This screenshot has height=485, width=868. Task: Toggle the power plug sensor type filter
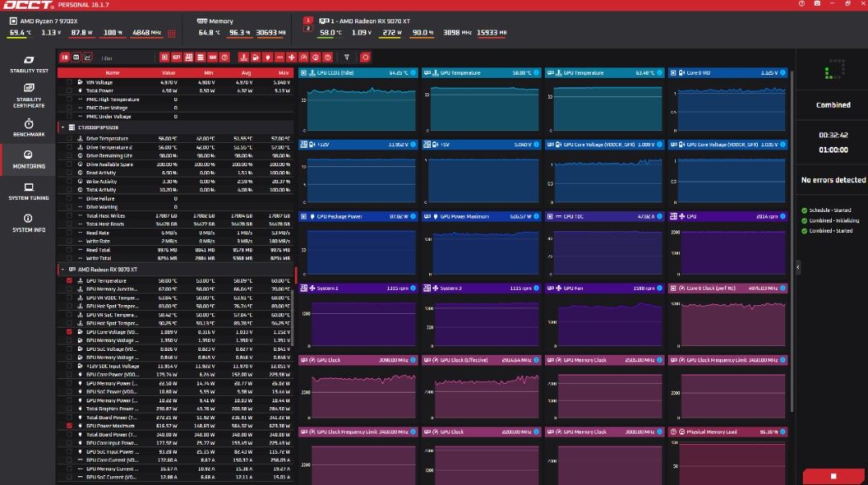coord(268,58)
